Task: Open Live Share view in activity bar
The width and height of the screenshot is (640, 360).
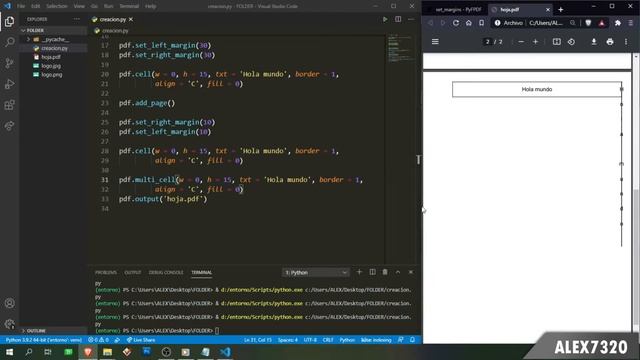Action: pyautogui.click(x=9, y=126)
